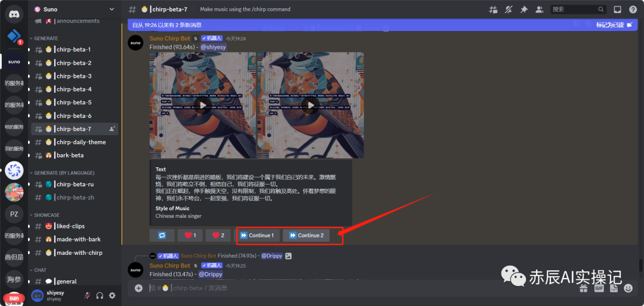Open the liked-clips channel
Viewport: 644px width, 306px height.
point(75,226)
